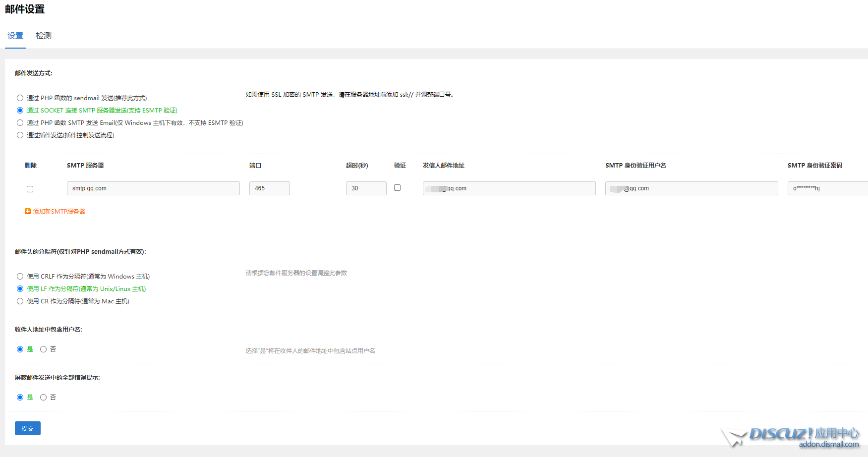Image resolution: width=868 pixels, height=457 pixels.
Task: Click the sender email address field
Action: click(x=509, y=188)
